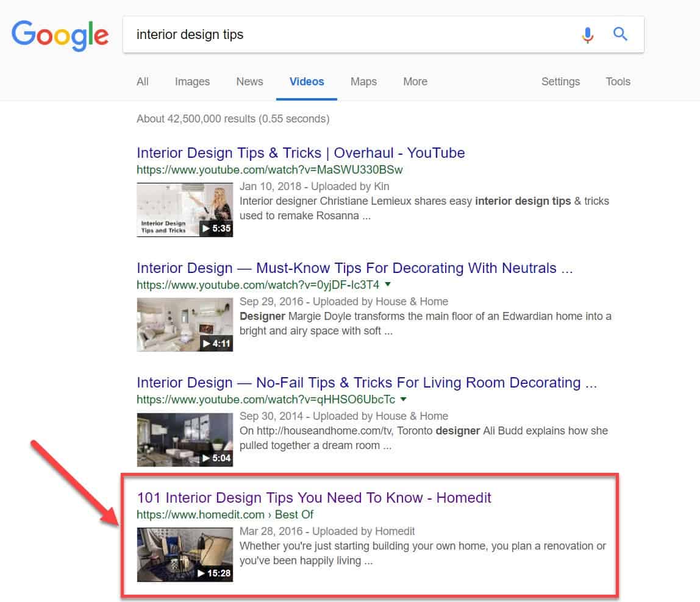
Task: Open search Tools
Action: coord(618,82)
